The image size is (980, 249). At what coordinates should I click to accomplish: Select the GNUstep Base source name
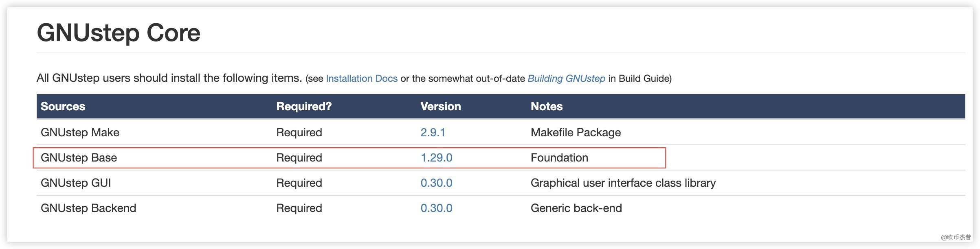[x=79, y=158]
